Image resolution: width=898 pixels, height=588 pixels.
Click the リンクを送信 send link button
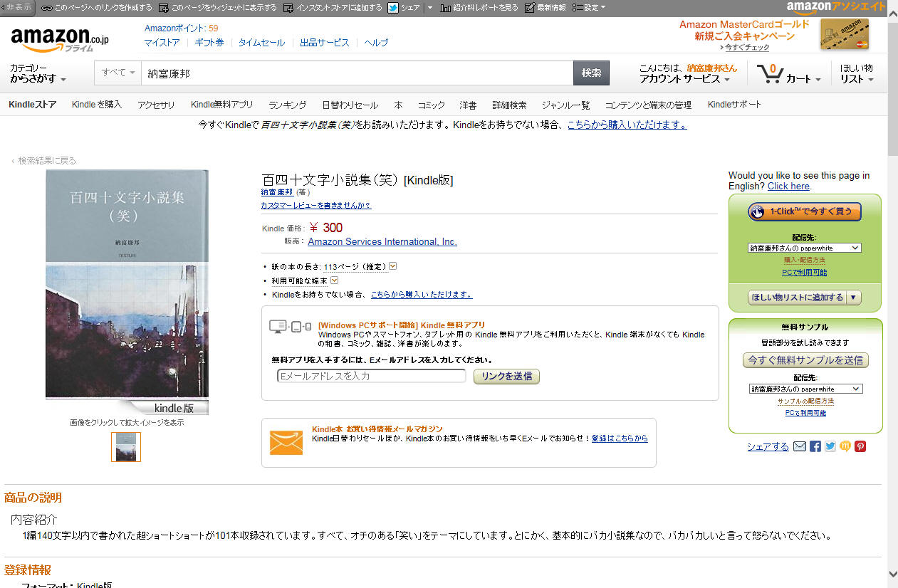506,376
